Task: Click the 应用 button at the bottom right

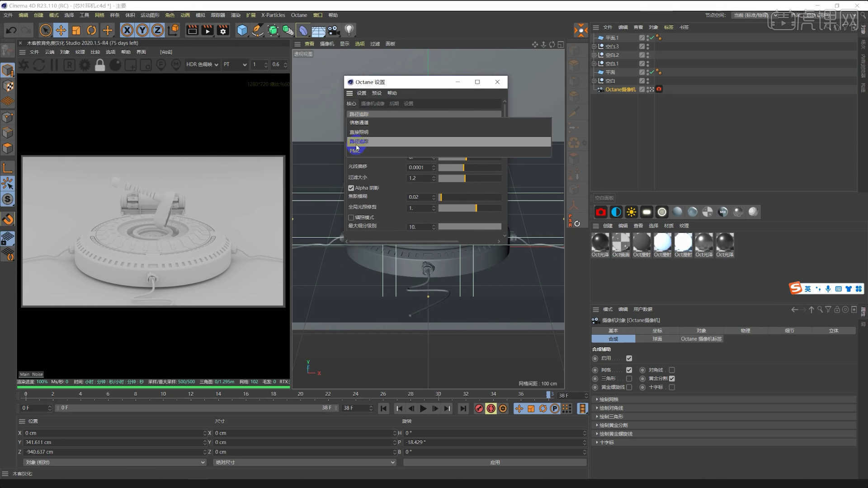Action: click(x=495, y=462)
